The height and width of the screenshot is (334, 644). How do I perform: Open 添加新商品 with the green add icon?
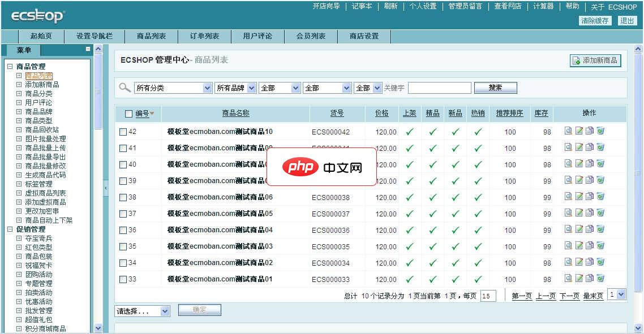(x=596, y=60)
